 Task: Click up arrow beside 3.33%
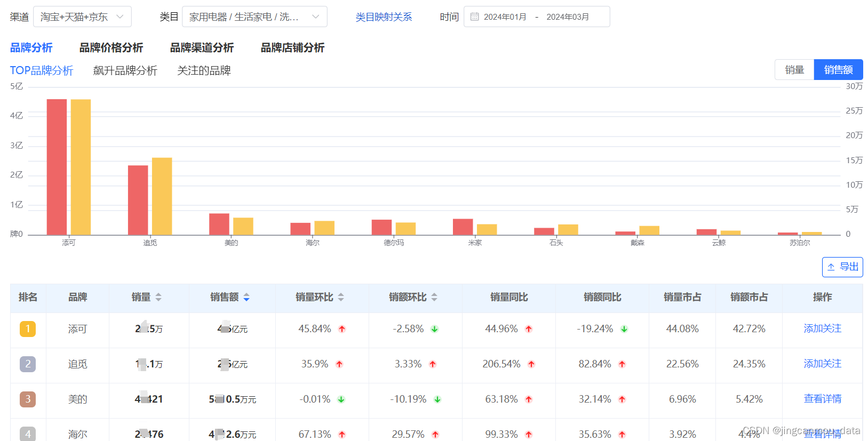(x=433, y=364)
